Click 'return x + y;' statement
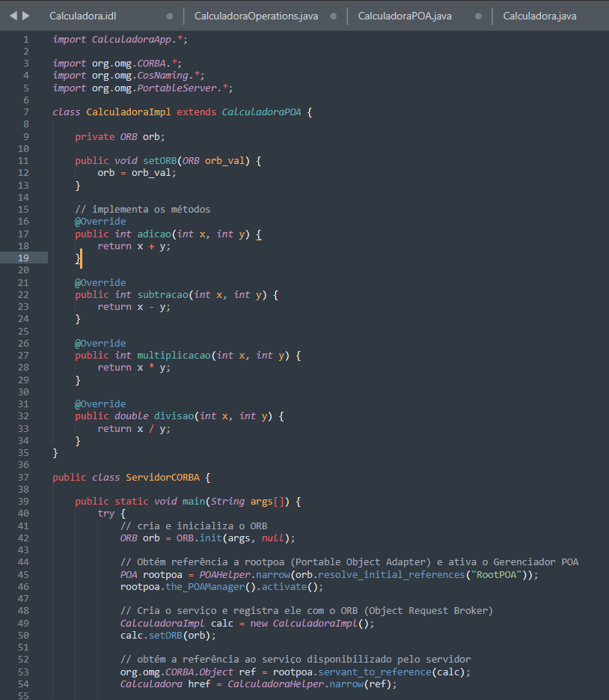609x700 pixels. pyautogui.click(x=134, y=246)
